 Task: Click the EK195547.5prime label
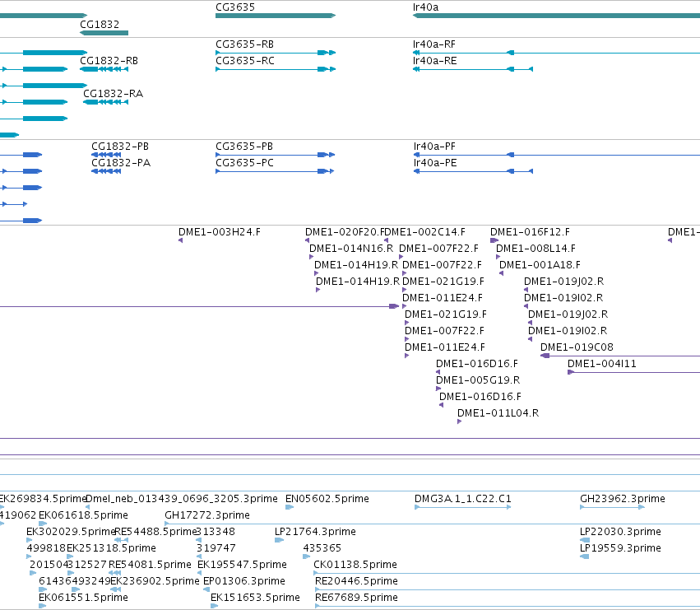[242, 565]
